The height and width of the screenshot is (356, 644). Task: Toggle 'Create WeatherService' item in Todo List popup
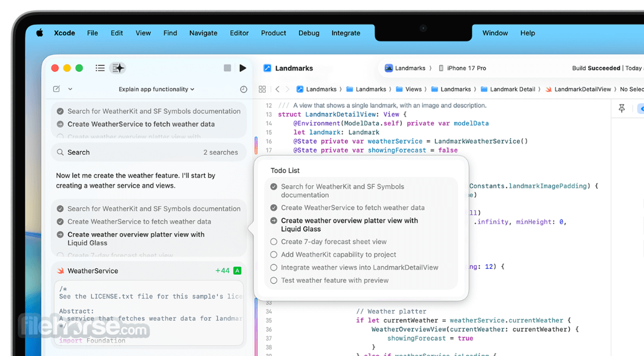click(x=274, y=208)
